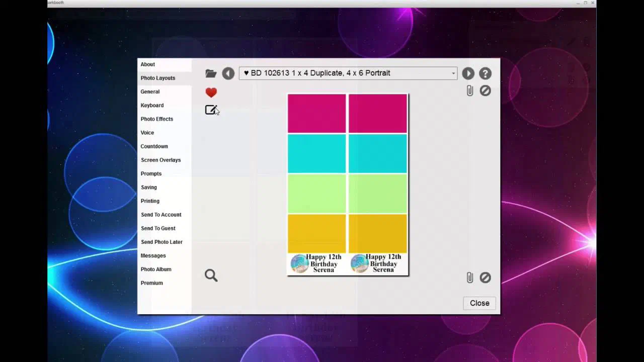Show the Screen Overlays options
The width and height of the screenshot is (644, 362).
[161, 160]
